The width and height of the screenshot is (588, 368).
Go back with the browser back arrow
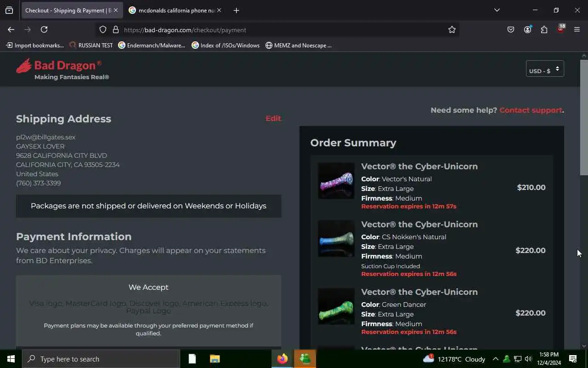click(x=11, y=29)
